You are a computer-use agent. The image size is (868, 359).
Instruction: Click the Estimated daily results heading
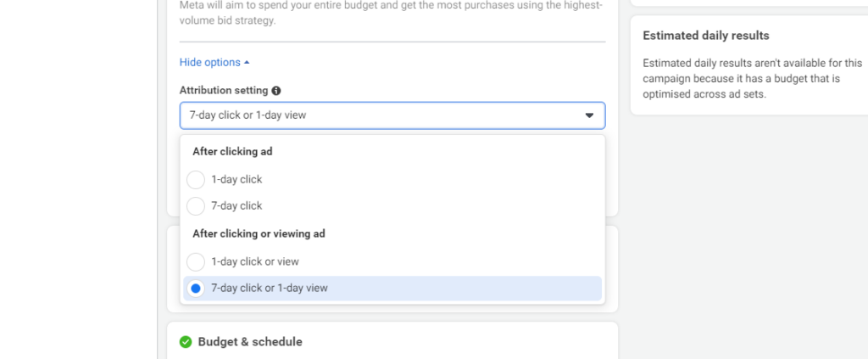pyautogui.click(x=706, y=36)
